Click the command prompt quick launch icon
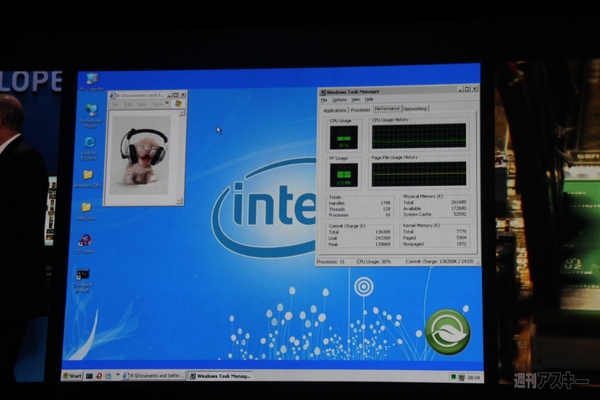 (89, 376)
